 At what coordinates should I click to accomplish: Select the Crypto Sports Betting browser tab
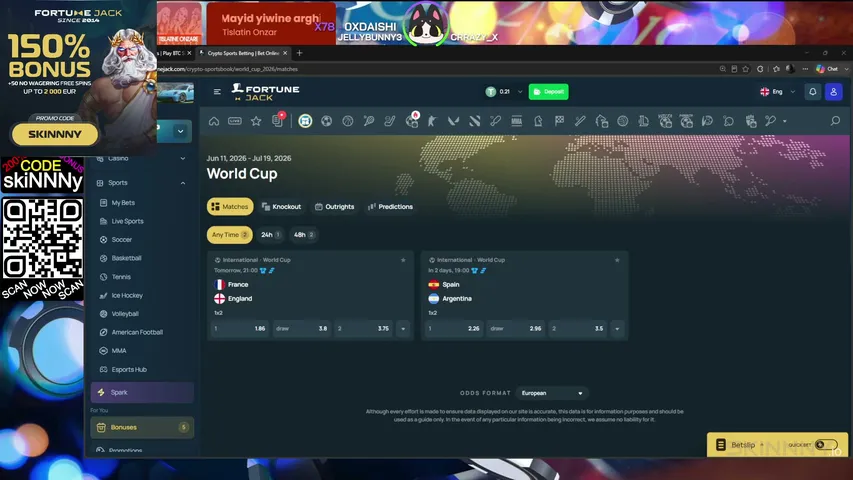243,53
